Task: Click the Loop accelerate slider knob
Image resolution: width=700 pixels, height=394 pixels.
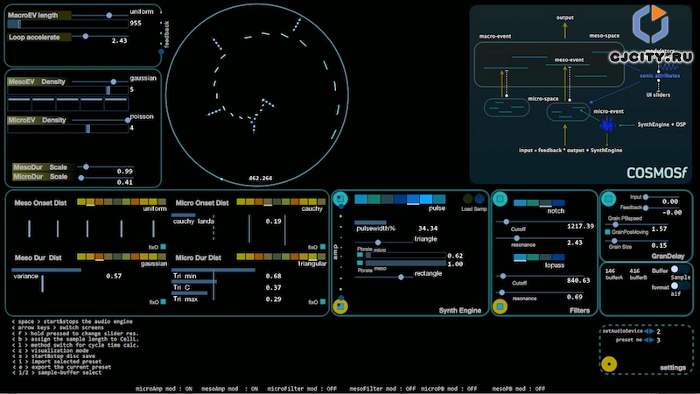Action: pyautogui.click(x=85, y=36)
